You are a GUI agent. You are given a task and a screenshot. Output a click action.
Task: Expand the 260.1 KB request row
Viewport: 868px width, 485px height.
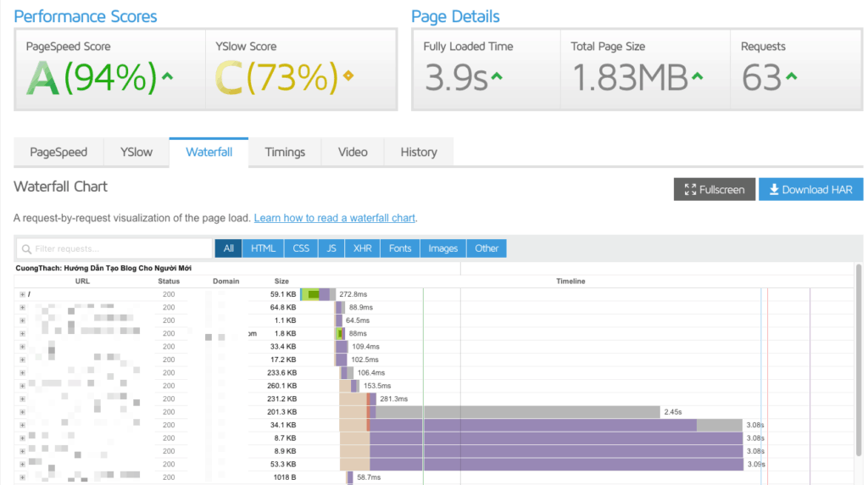[x=22, y=386]
